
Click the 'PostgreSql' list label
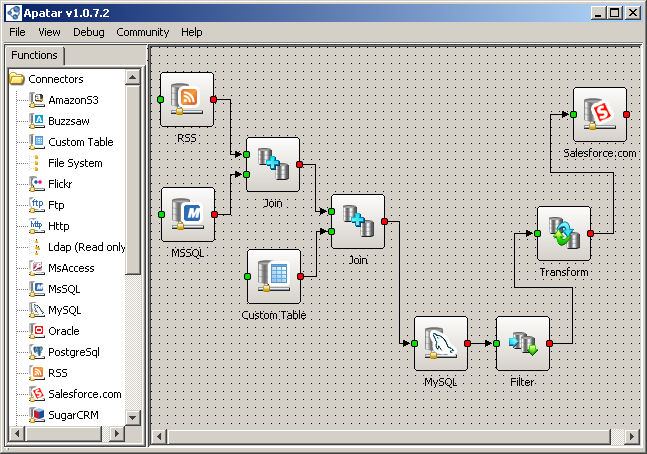pos(74,352)
